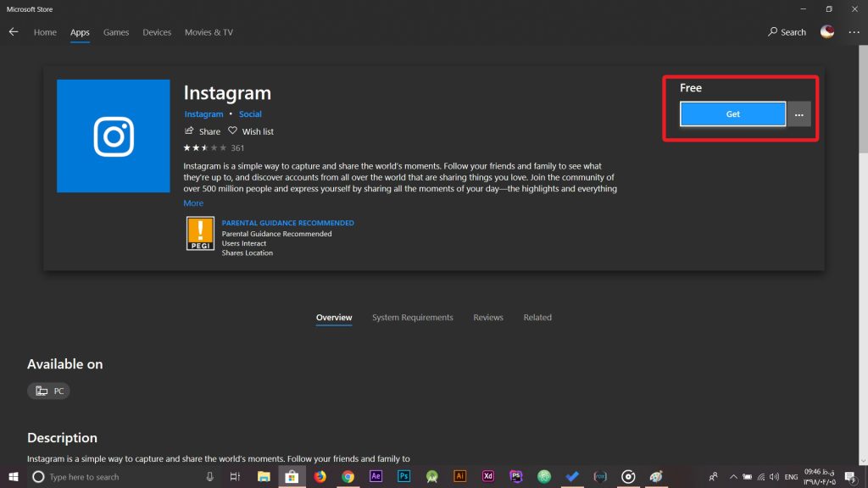Open Adobe Photoshop from the taskbar
868x488 pixels.
point(404,476)
